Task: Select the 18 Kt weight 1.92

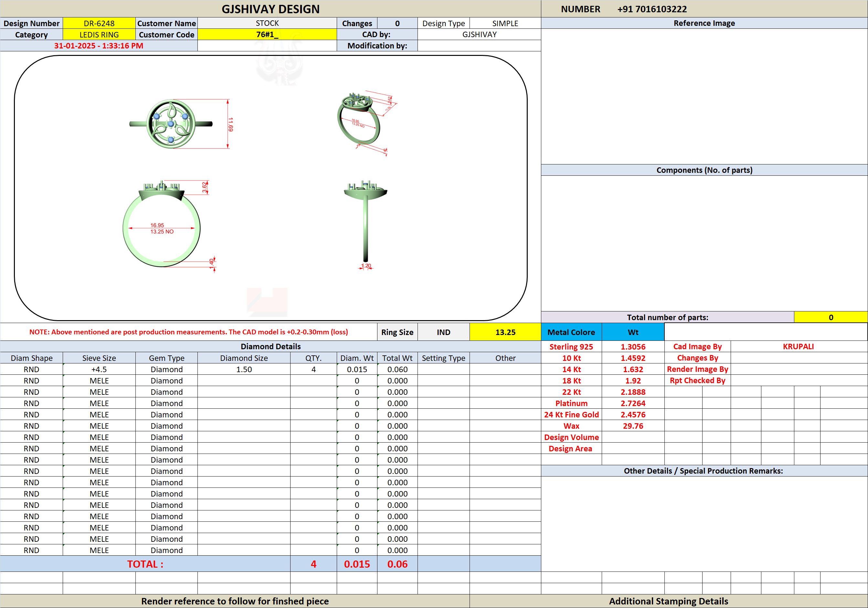Action: tap(633, 381)
